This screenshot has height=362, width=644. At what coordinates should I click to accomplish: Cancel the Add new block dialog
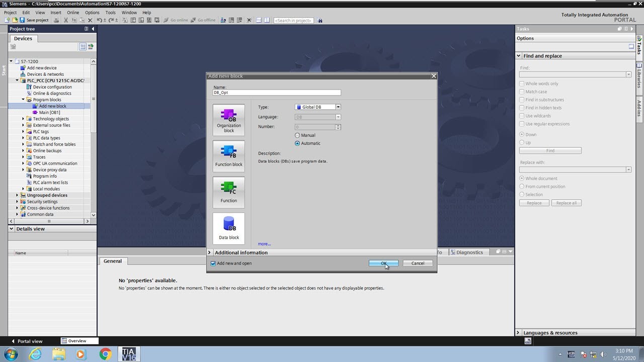pos(418,263)
